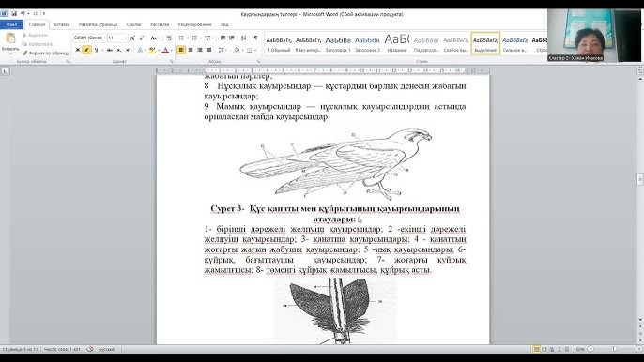Image resolution: width=644 pixels, height=362 pixels.
Task: Switch to web layout view icon
Action: pos(552,349)
